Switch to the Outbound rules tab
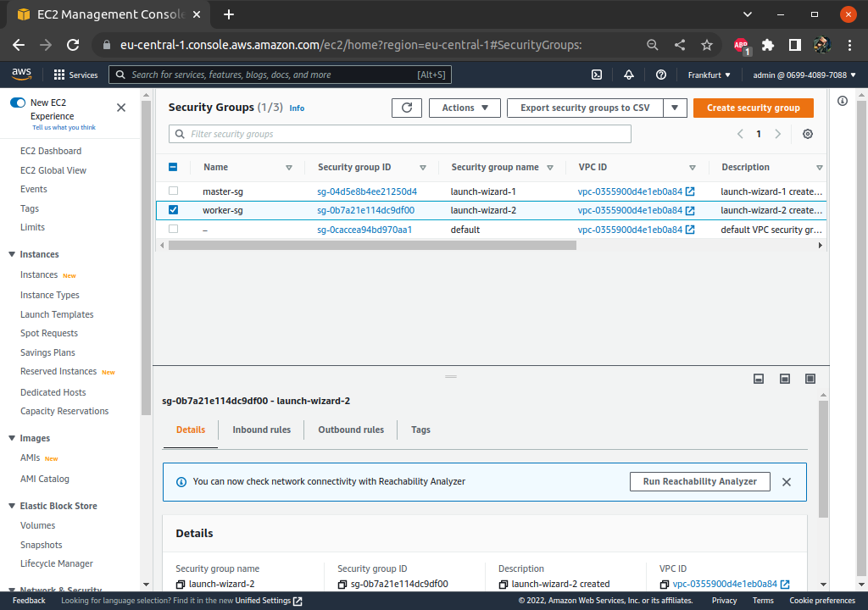 [x=351, y=430]
